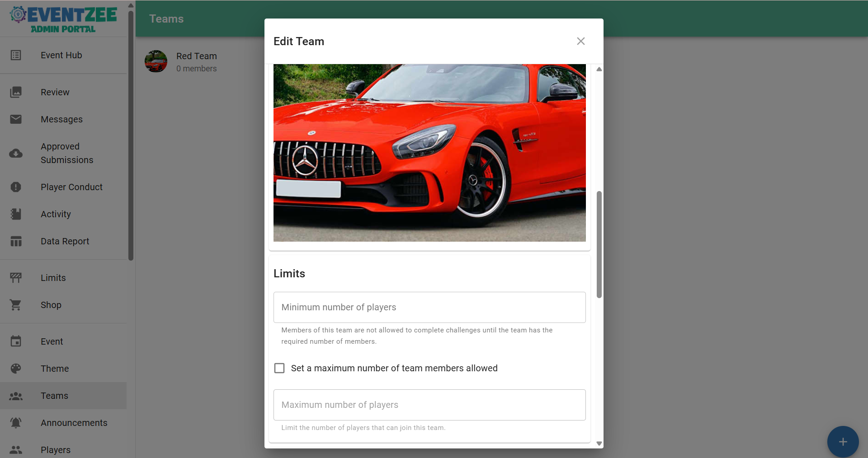Click the Eventzee Admin Portal logo

[x=63, y=19]
